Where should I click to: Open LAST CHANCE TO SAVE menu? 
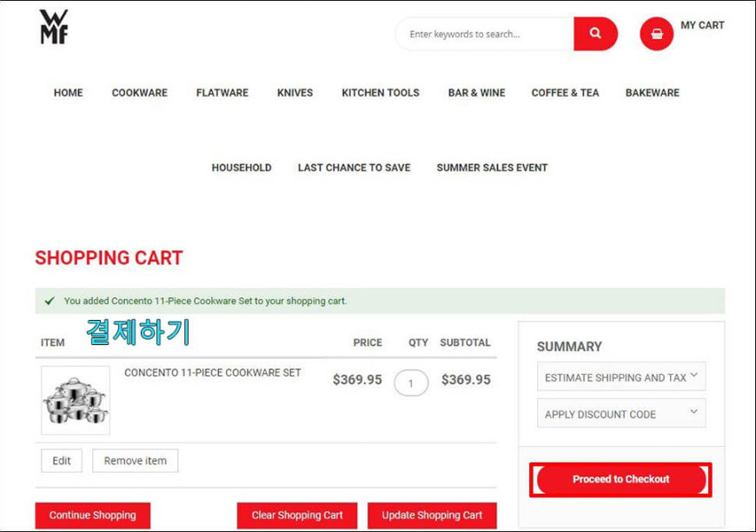(x=354, y=168)
